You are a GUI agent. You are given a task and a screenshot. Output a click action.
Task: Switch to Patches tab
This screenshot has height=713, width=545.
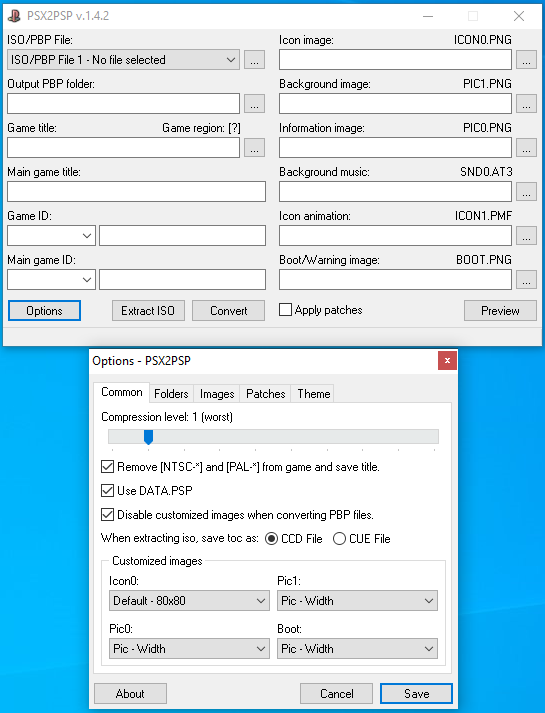click(x=265, y=394)
